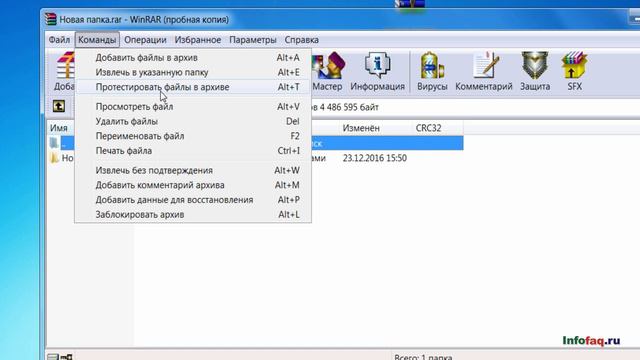Choose Добавить данные для восстановления
640x360 pixels.
[193, 200]
